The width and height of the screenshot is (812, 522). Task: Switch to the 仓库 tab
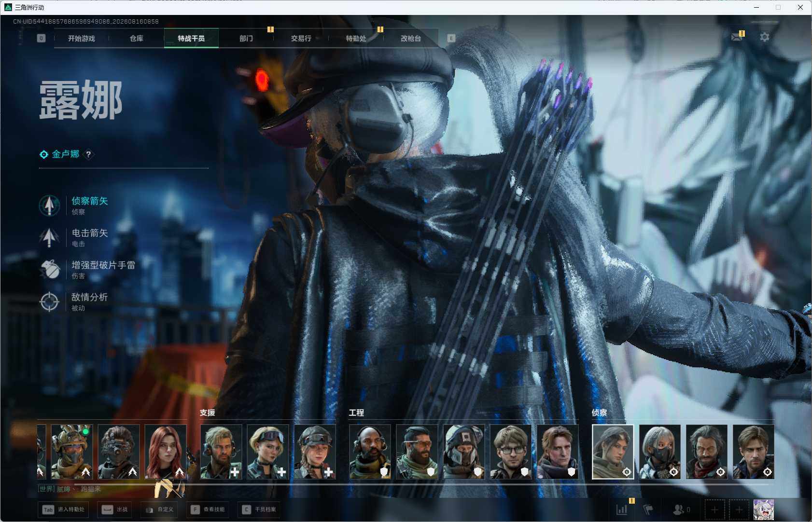point(137,38)
